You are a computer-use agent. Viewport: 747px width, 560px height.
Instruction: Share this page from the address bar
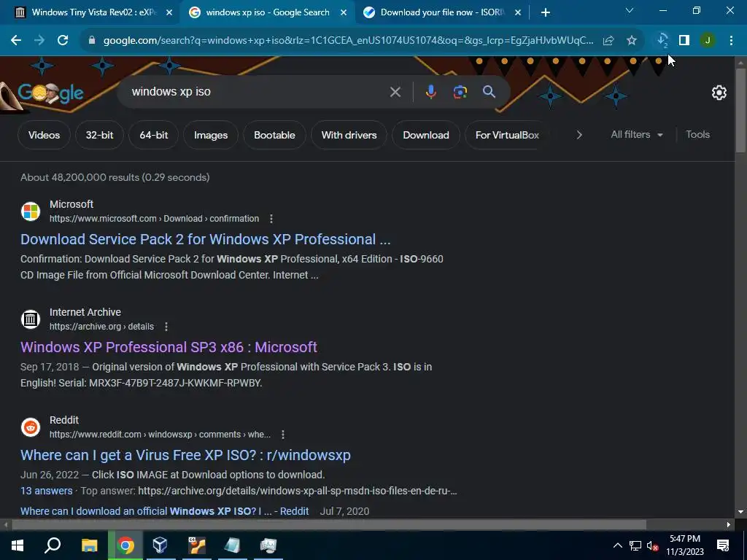pos(608,41)
